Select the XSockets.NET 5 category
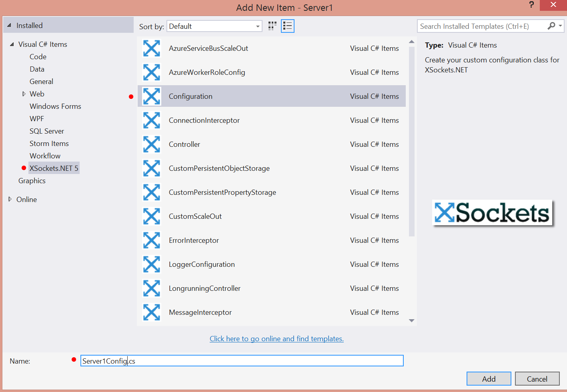This screenshot has width=567, height=392. coord(54,168)
